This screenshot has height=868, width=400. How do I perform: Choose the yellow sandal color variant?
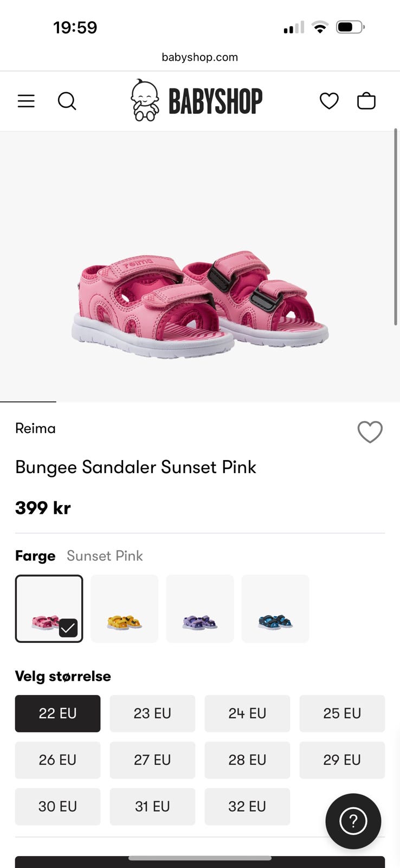click(125, 609)
